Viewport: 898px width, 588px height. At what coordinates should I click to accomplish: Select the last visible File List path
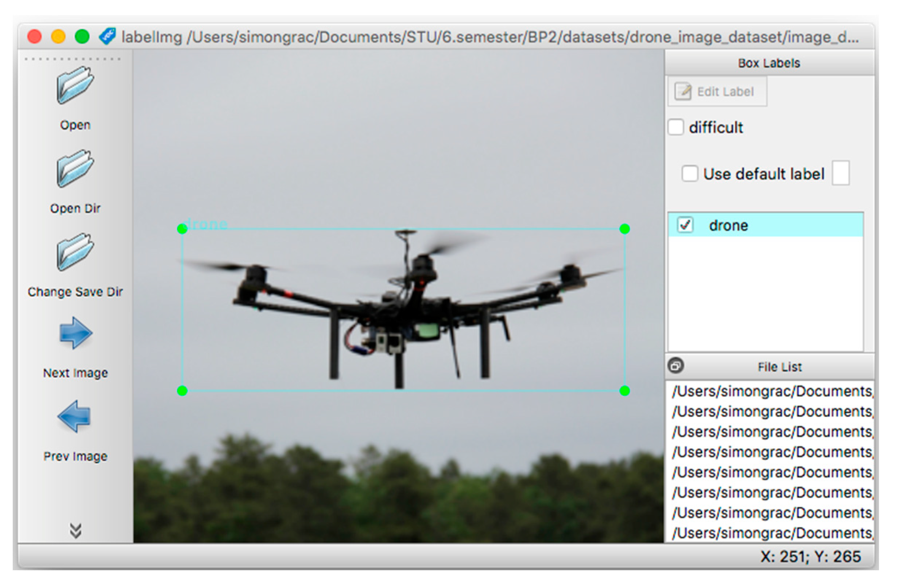(x=771, y=533)
